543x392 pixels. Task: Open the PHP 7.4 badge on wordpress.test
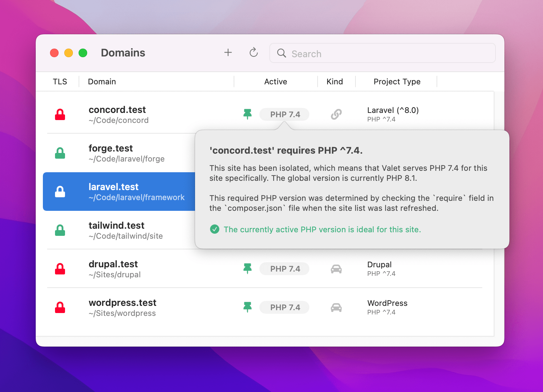[285, 308]
